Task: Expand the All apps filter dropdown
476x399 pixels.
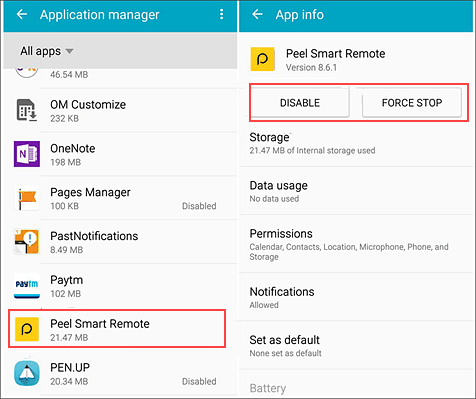Action: (x=47, y=51)
